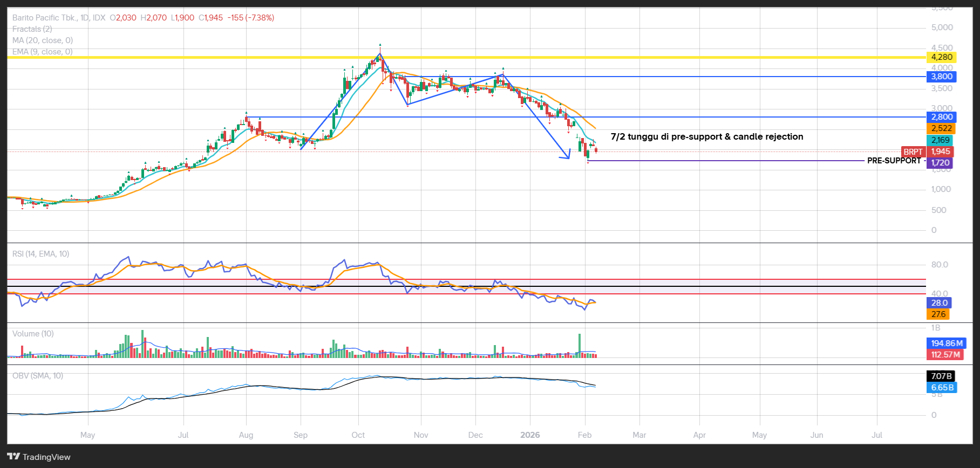Expand the Volume (10) pane legend
Screen dimensions: 980x468
(33, 334)
